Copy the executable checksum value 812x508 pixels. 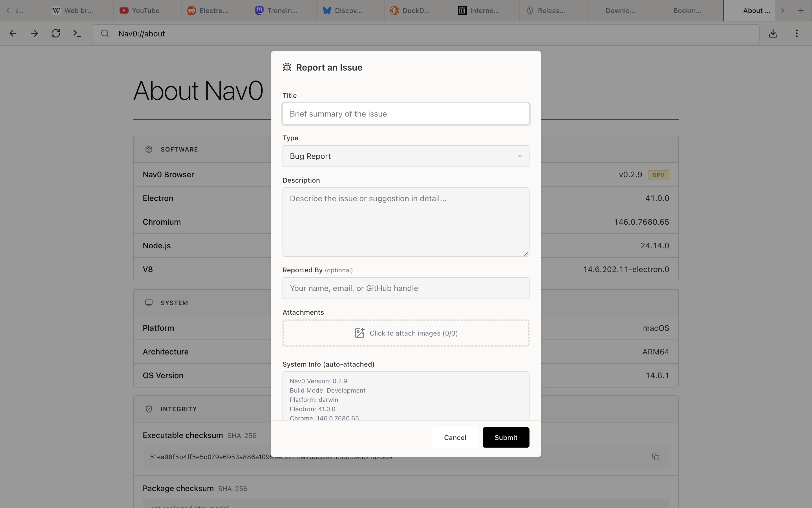pos(656,457)
